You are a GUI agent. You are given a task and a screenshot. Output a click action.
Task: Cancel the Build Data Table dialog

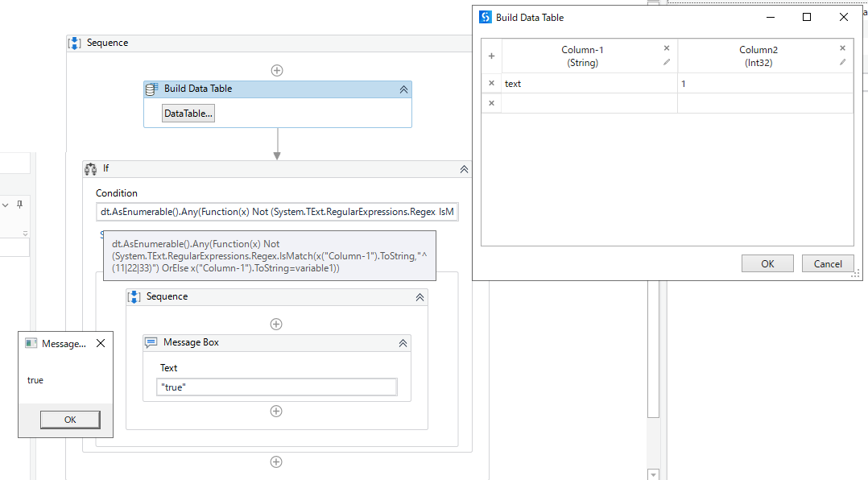tap(828, 263)
